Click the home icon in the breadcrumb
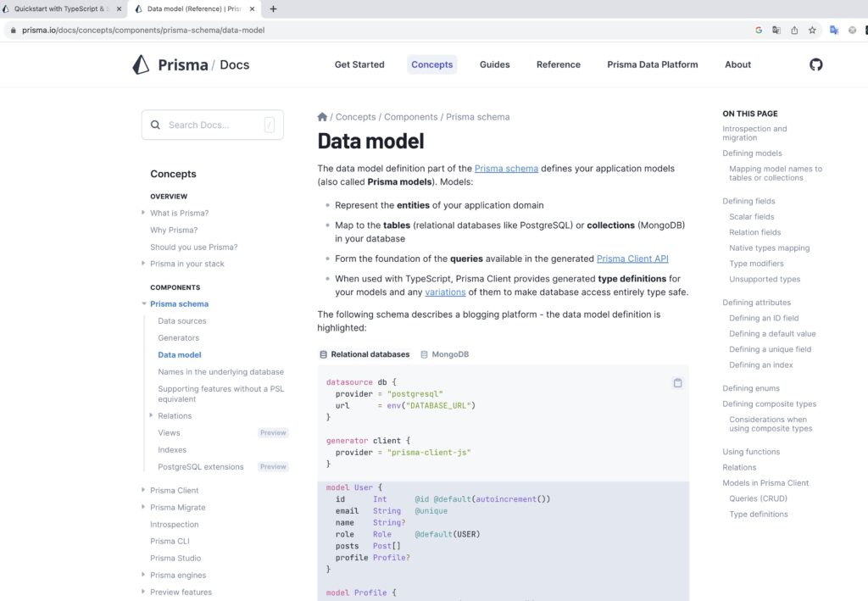This screenshot has width=868, height=601. coord(322,116)
